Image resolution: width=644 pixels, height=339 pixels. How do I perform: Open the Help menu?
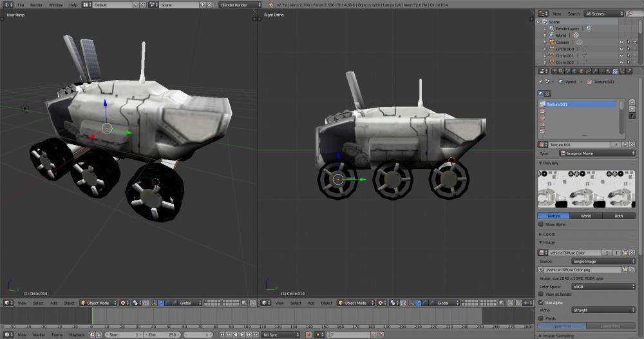pyautogui.click(x=73, y=5)
